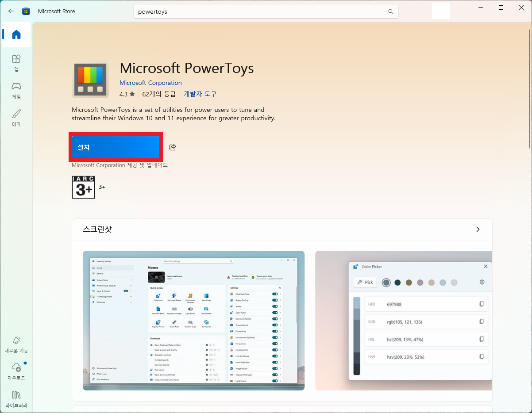Install PowerToys with the 설치 button

116,147
